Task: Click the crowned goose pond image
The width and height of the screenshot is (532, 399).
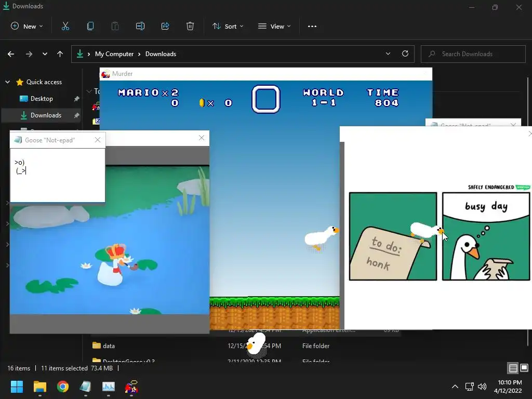Action: point(110,240)
